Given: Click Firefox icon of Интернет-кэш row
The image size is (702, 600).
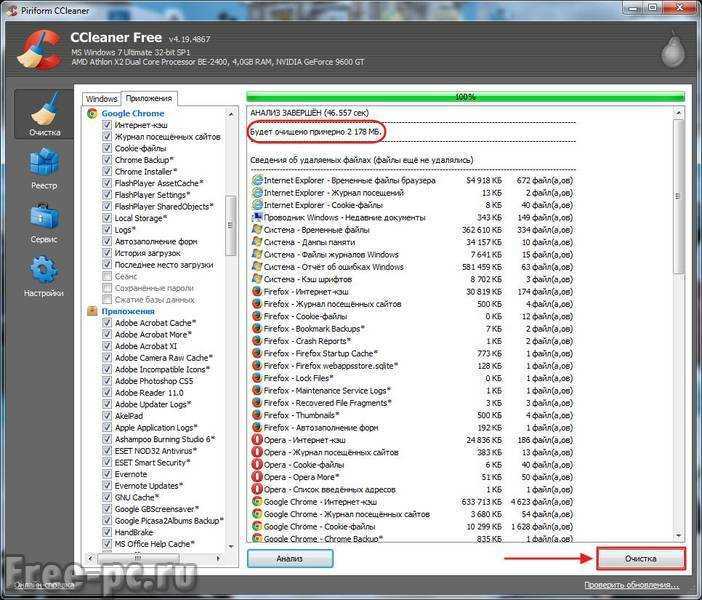Looking at the screenshot, I should pyautogui.click(x=257, y=291).
